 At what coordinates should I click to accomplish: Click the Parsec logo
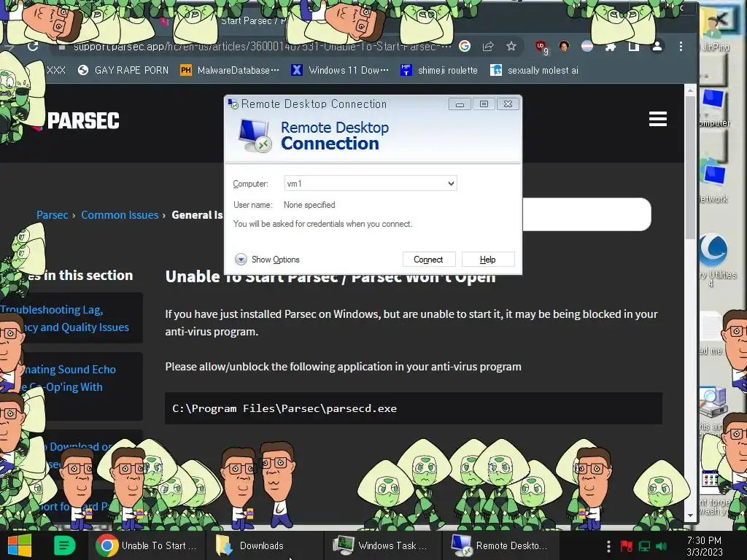click(77, 120)
